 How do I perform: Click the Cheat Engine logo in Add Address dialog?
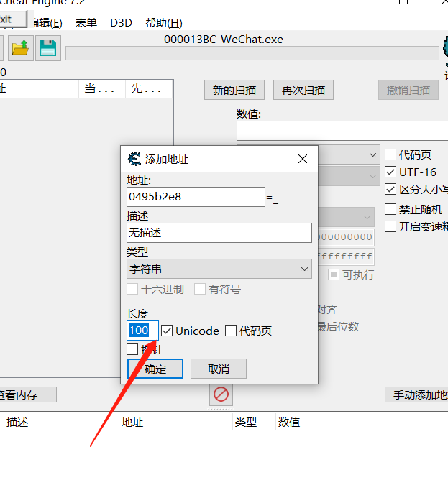pyautogui.click(x=134, y=159)
